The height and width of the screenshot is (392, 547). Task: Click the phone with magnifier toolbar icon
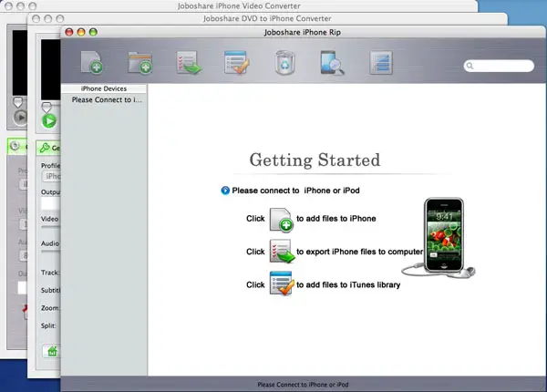point(332,63)
